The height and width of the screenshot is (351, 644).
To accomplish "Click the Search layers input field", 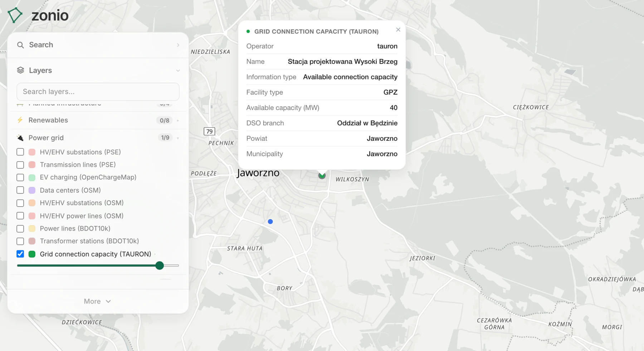I will [98, 92].
